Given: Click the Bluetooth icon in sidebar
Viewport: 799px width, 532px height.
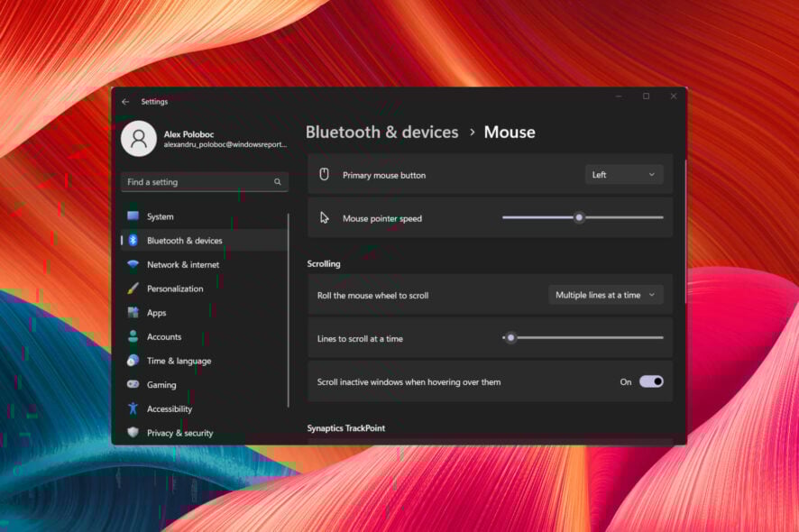Looking at the screenshot, I should [x=133, y=240].
